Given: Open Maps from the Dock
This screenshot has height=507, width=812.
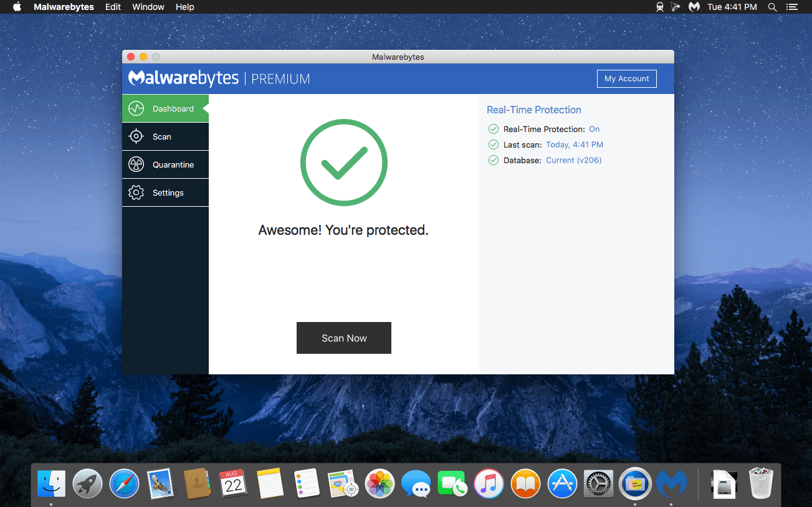Looking at the screenshot, I should click(x=343, y=483).
